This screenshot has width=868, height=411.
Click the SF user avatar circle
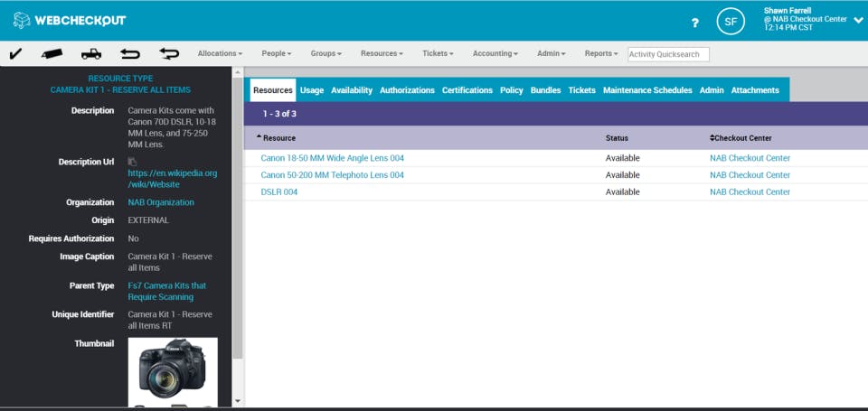pos(731,22)
